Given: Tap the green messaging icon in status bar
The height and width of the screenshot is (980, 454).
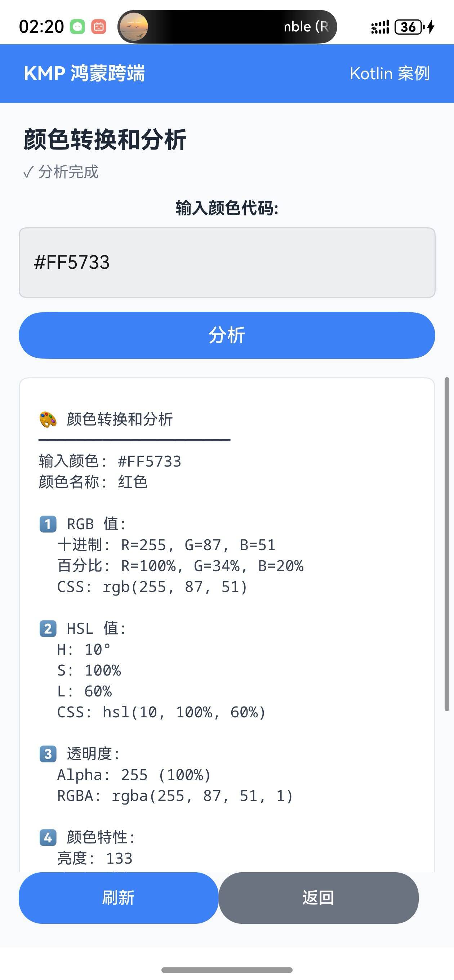Looking at the screenshot, I should click(77, 27).
